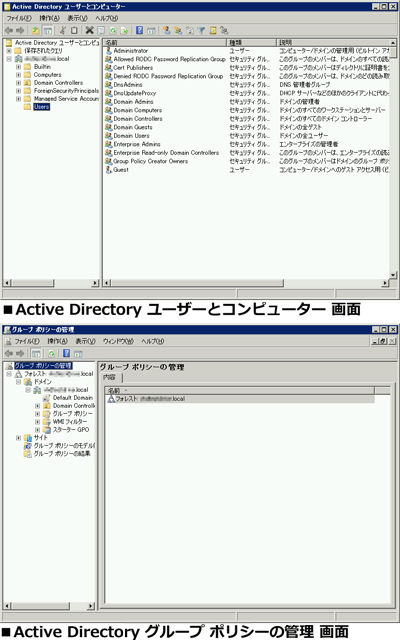
Task: Open 操作 menu in Active Directory Users window
Action: tap(49, 18)
